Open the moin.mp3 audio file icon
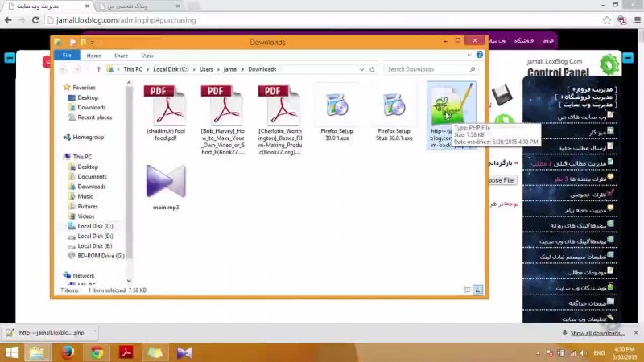The height and width of the screenshot is (362, 644). [166, 183]
